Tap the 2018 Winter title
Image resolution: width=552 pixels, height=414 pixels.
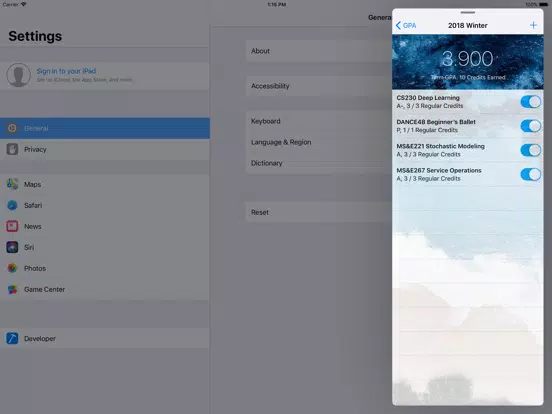tap(468, 25)
